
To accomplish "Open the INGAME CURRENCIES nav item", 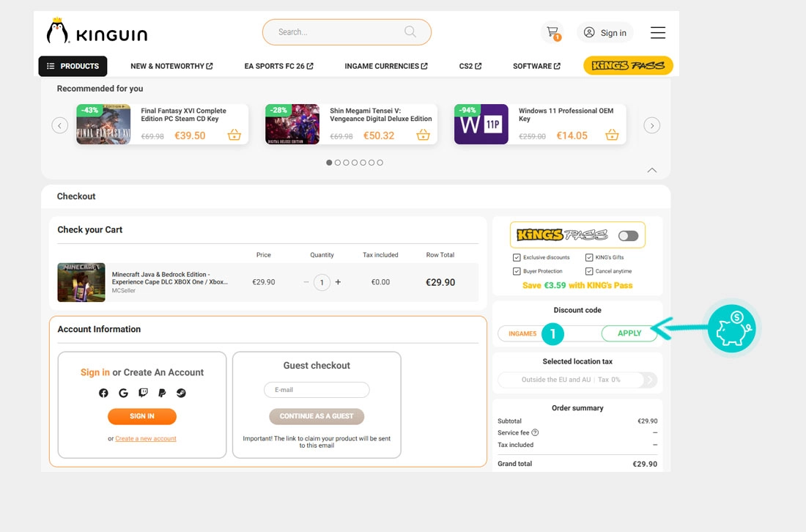I will click(386, 66).
